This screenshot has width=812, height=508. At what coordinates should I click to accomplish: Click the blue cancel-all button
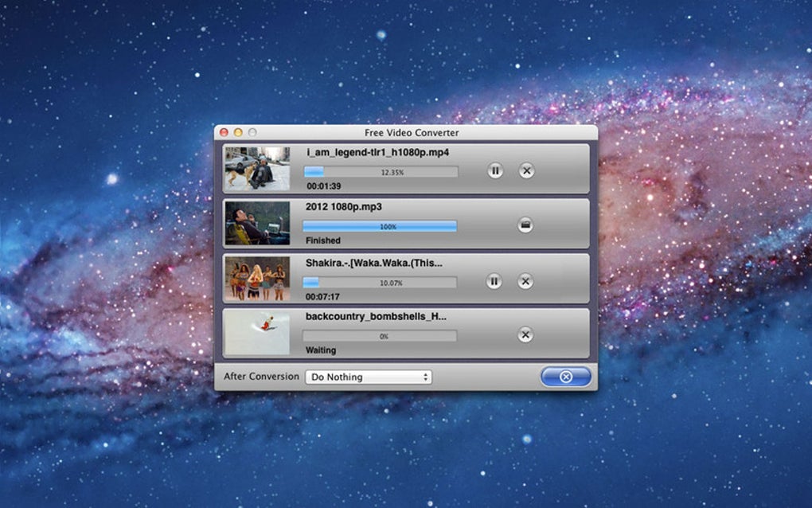(565, 377)
